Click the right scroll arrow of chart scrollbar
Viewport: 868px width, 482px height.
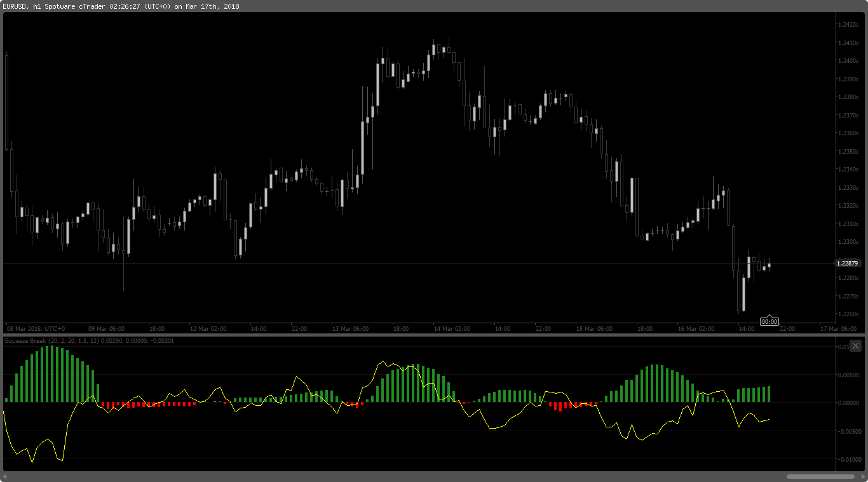coord(862,476)
